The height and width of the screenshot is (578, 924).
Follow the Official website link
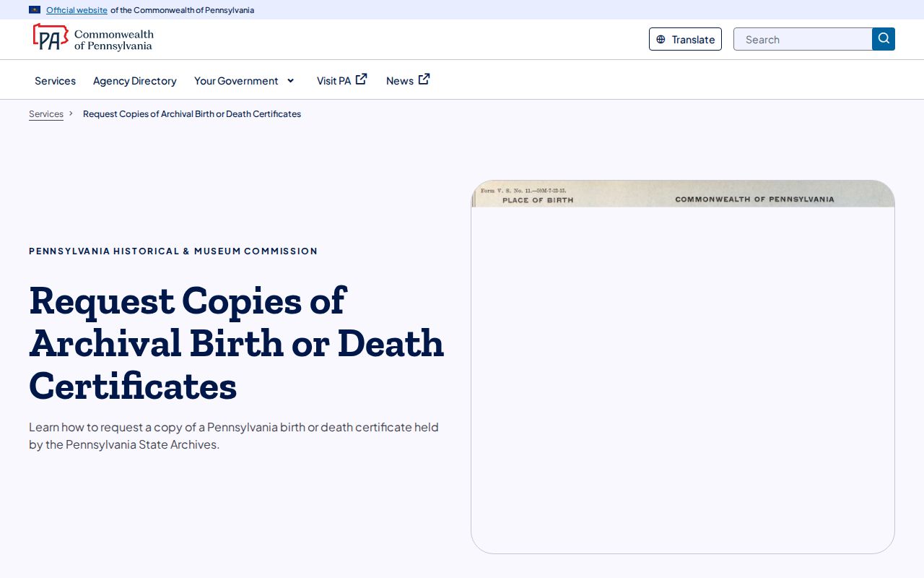(77, 10)
